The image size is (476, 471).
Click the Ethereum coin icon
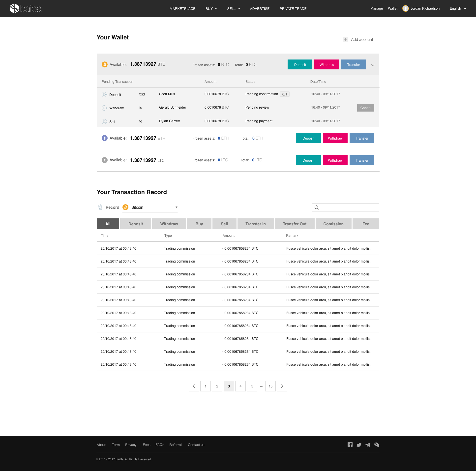click(x=105, y=138)
